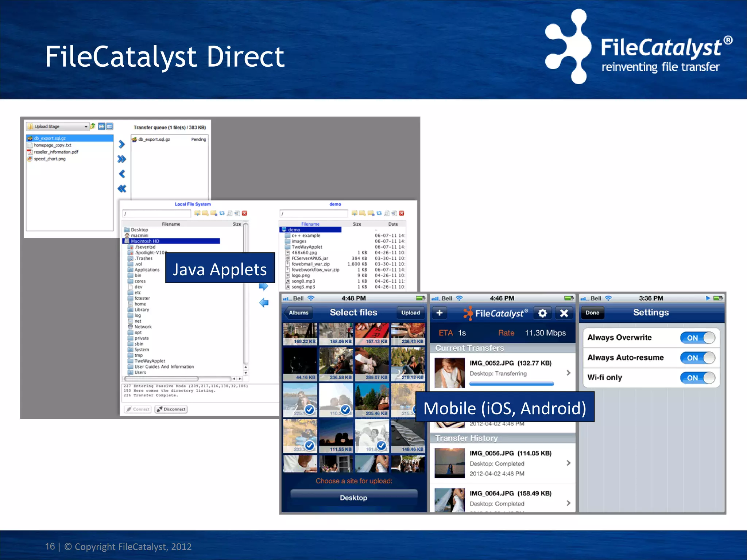Open images folder in demo panel

tap(296, 241)
